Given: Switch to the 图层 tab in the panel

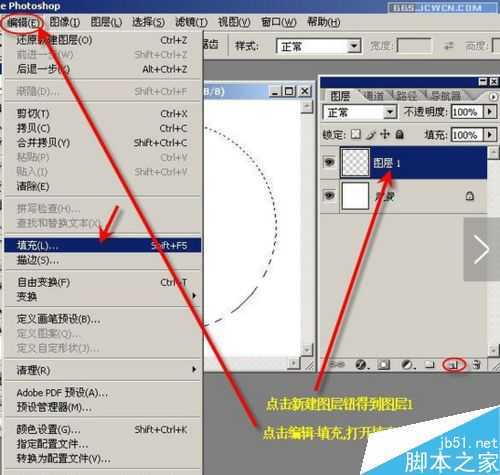Looking at the screenshot, I should [x=340, y=96].
